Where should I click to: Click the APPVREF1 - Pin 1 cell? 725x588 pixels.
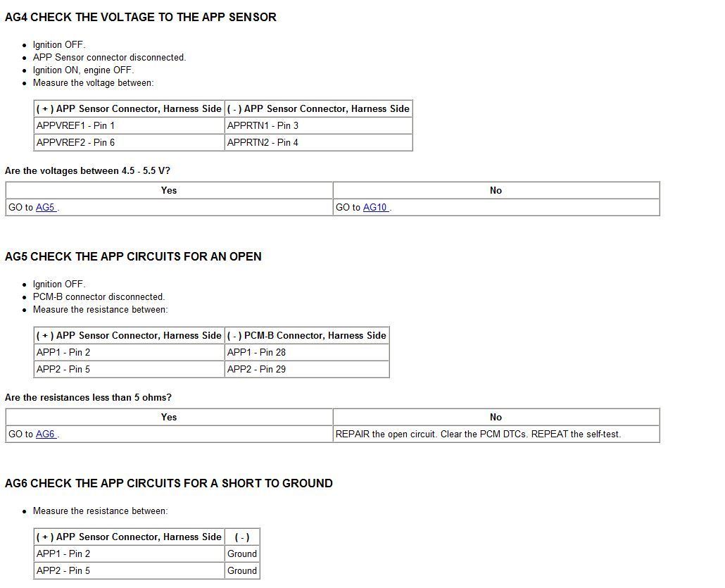(75, 125)
